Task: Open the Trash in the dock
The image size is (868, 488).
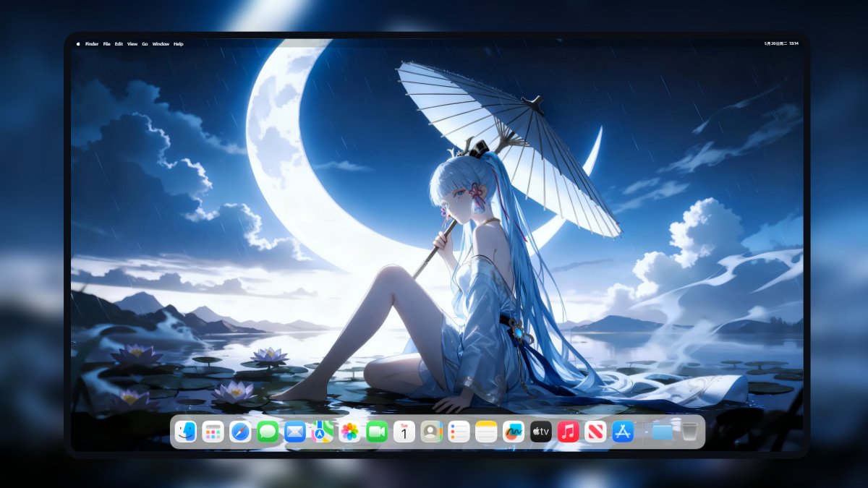Action: click(690, 432)
